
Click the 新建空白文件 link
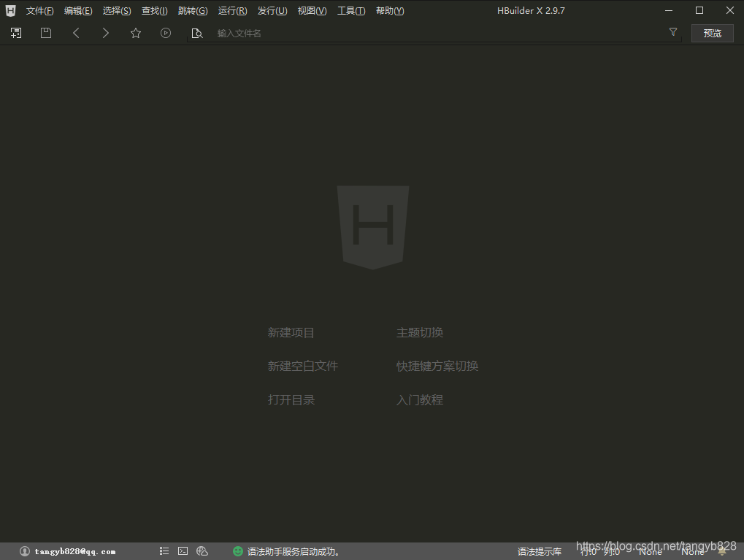303,366
